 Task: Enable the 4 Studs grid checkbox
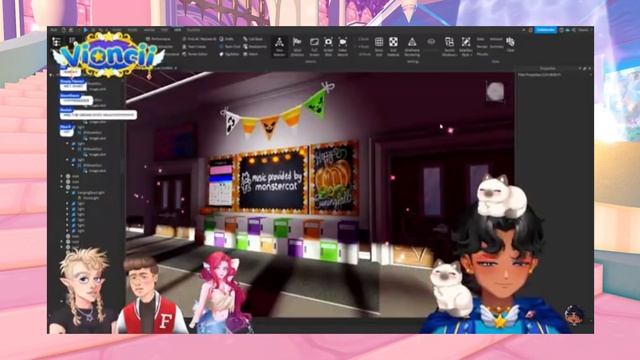(x=363, y=47)
